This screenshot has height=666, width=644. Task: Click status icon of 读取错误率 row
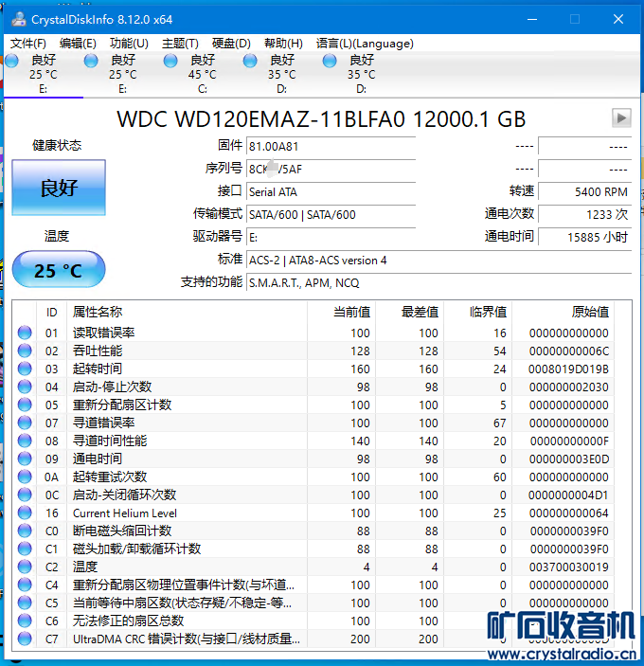point(25,333)
